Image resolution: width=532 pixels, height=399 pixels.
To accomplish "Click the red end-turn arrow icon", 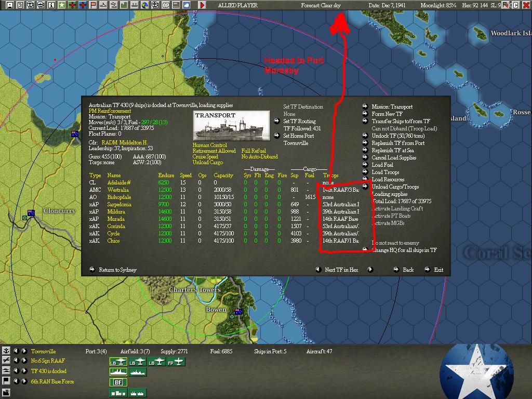I will click(202, 5).
